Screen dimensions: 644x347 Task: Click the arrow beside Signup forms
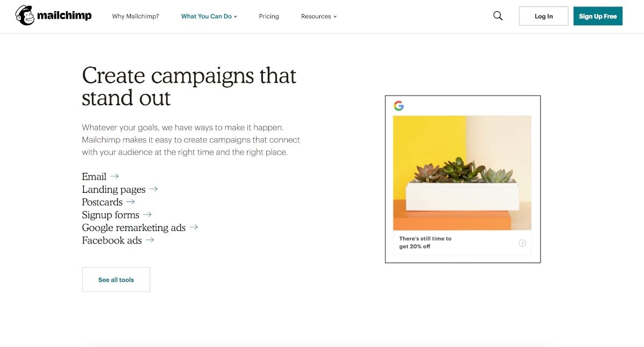pos(147,215)
